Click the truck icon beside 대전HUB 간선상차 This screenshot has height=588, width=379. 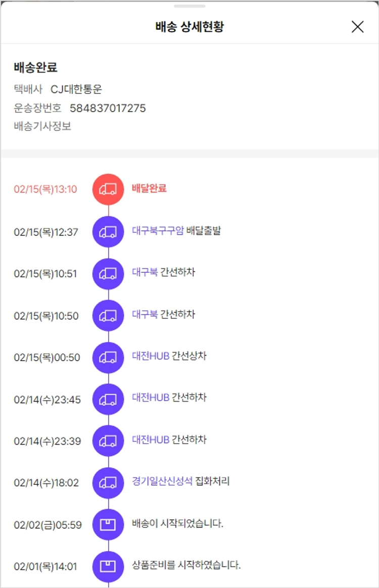pos(108,357)
